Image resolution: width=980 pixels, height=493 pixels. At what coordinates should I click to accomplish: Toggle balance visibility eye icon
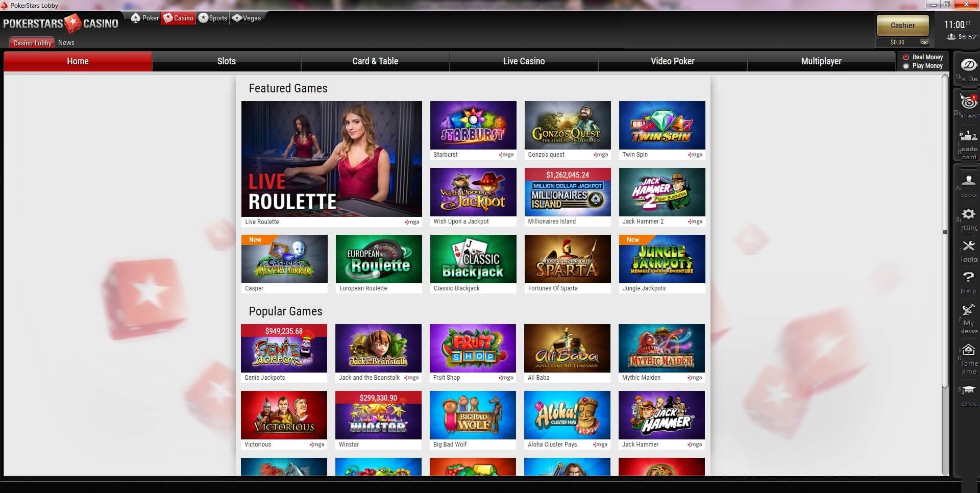(924, 42)
